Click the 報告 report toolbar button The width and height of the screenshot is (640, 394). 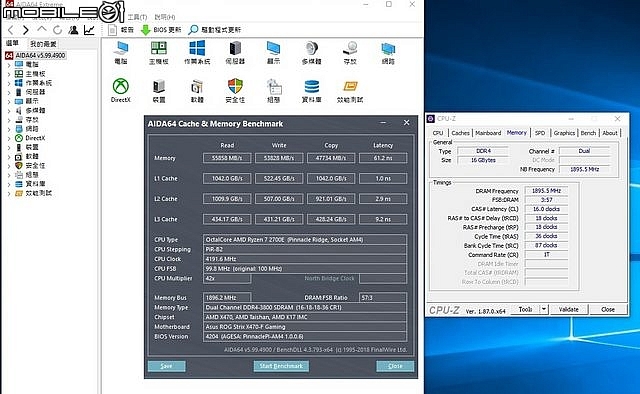121,30
